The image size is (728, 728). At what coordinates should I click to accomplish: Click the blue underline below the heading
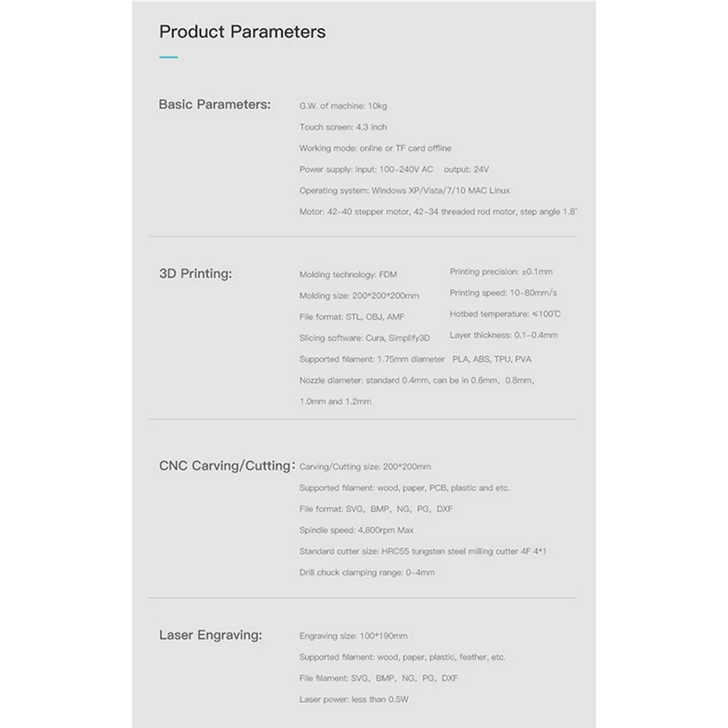[169, 57]
